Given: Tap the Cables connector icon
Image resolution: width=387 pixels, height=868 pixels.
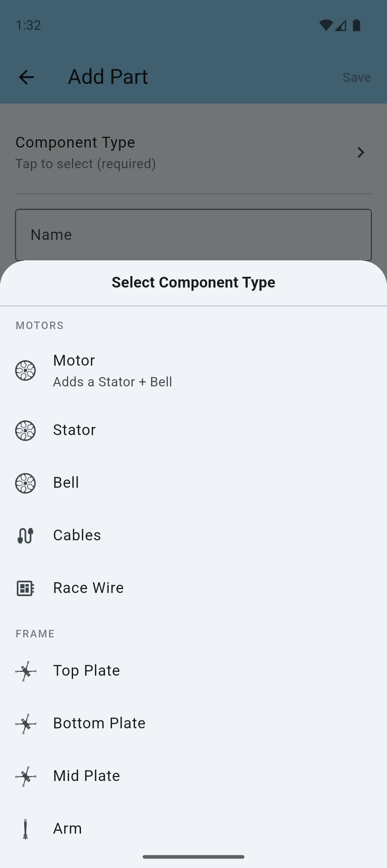Looking at the screenshot, I should click(x=25, y=536).
